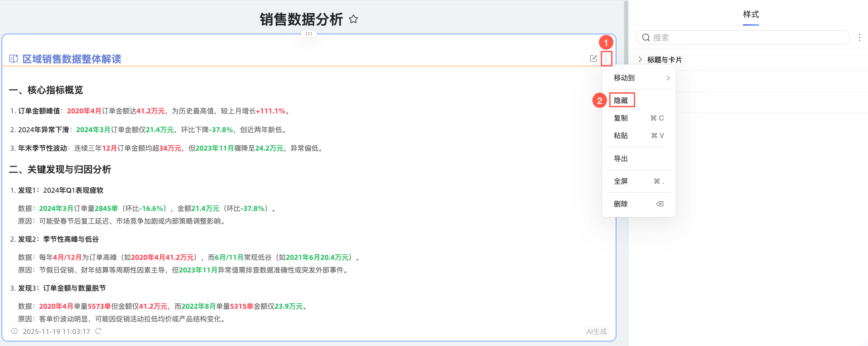This screenshot has height=346, width=868.
Task: Open the card's three-dot more menu
Action: click(x=606, y=59)
